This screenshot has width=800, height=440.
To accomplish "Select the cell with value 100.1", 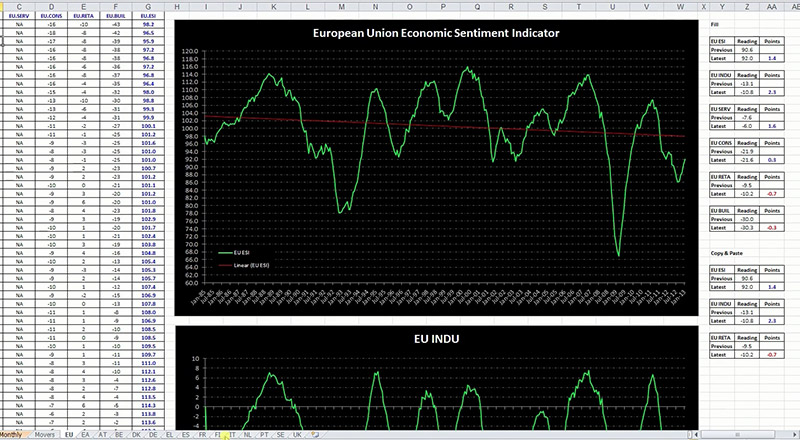I will tap(148, 126).
